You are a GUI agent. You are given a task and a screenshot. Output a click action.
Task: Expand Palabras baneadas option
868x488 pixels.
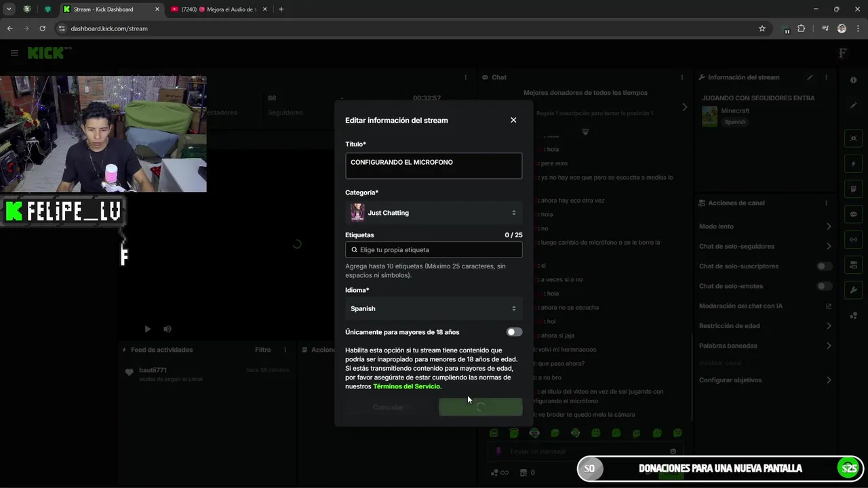[x=764, y=346]
